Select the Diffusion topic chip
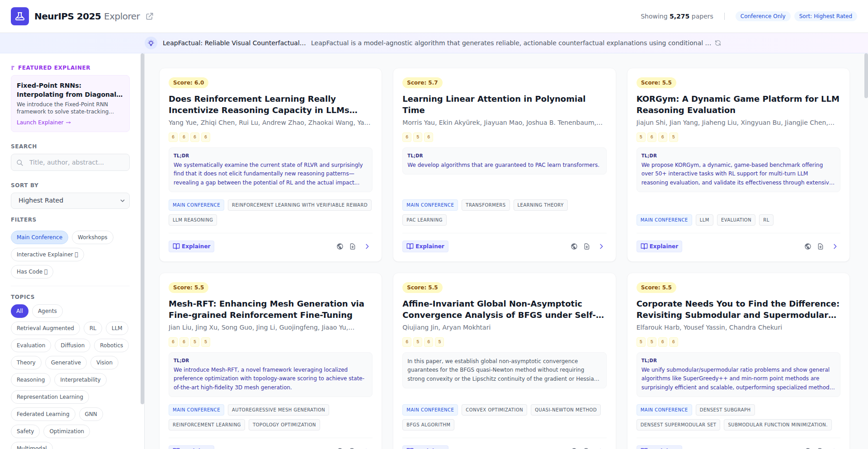Viewport: 868px width, 449px height. tap(72, 345)
